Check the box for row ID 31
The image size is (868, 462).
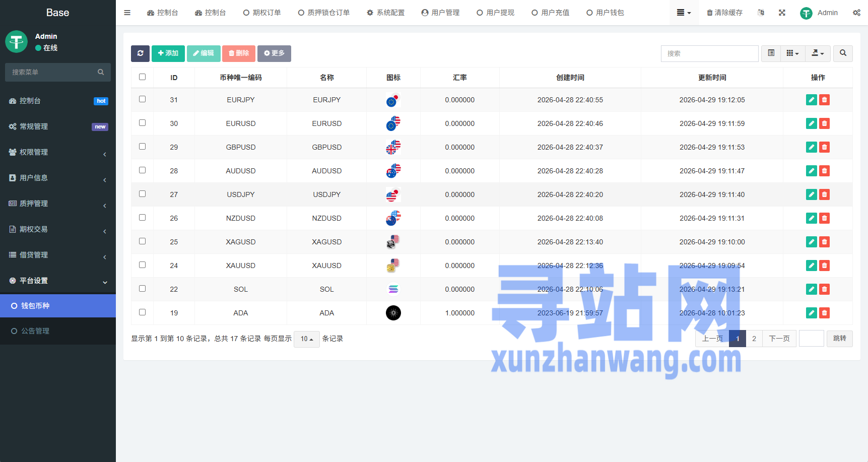[x=142, y=99]
